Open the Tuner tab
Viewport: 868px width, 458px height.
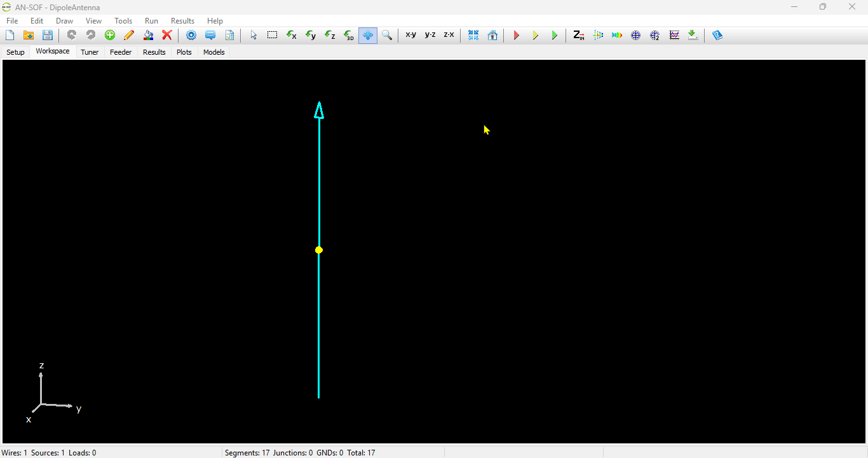pos(90,52)
